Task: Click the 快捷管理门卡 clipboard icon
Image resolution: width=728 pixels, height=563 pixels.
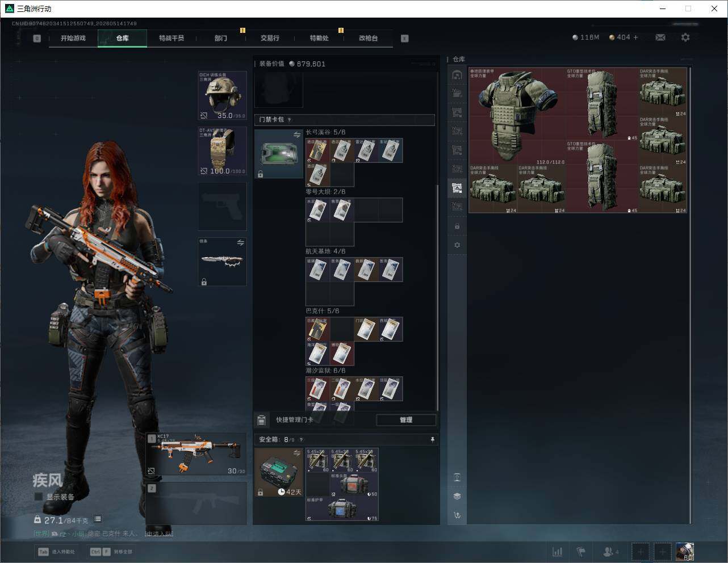Action: pos(261,420)
